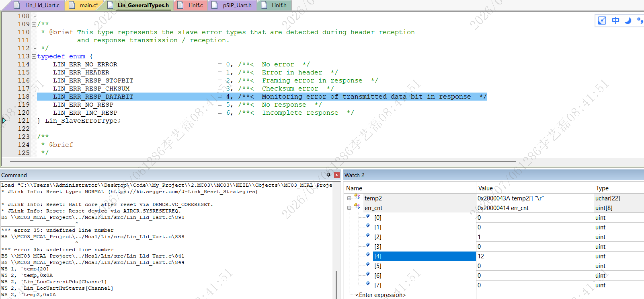Click the err_cnt value 0x20000414 cell
644x299 pixels.
coord(535,208)
